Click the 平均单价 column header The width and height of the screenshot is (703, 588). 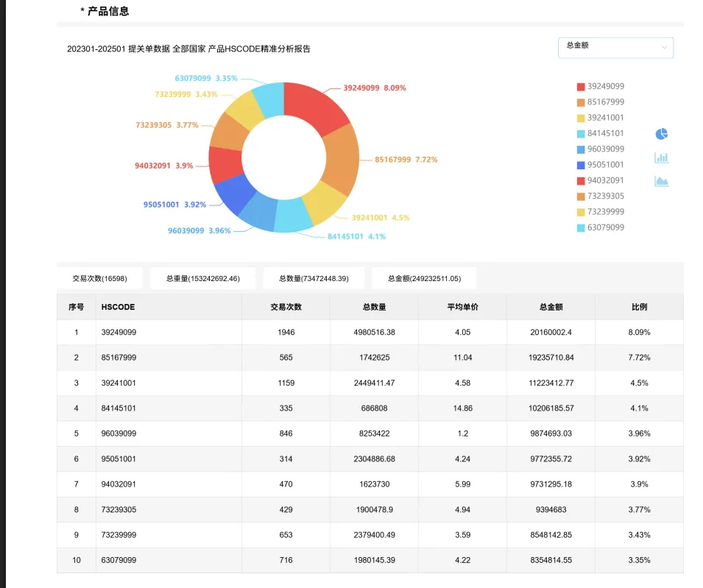click(x=462, y=307)
